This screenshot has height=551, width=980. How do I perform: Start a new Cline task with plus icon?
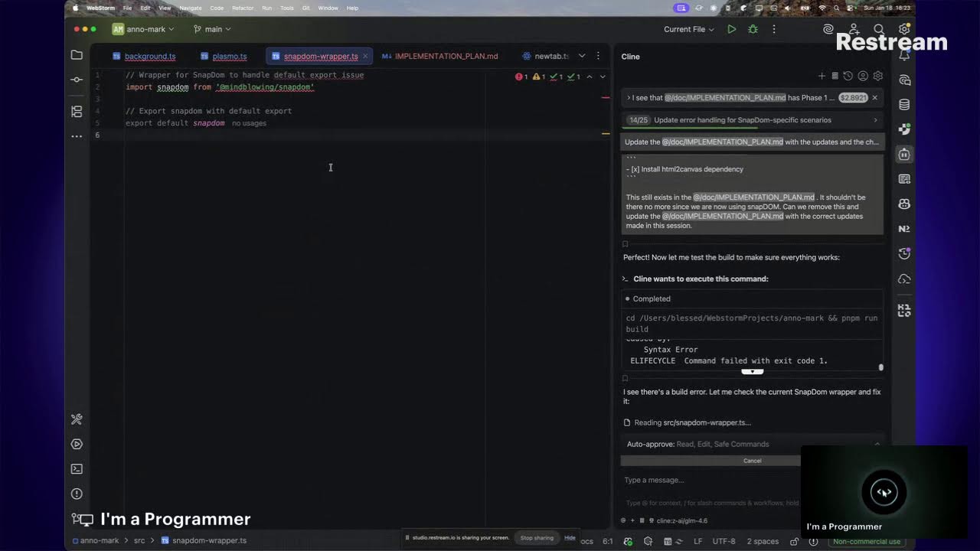[x=822, y=76]
